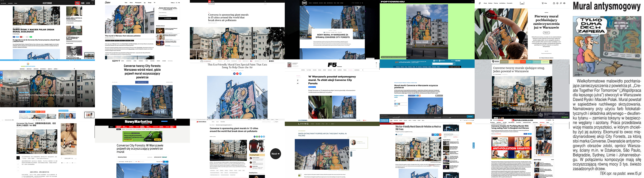
Task: Click 'Podziel się' Facebook button on Wirtualnemedia
Action: (412, 96)
